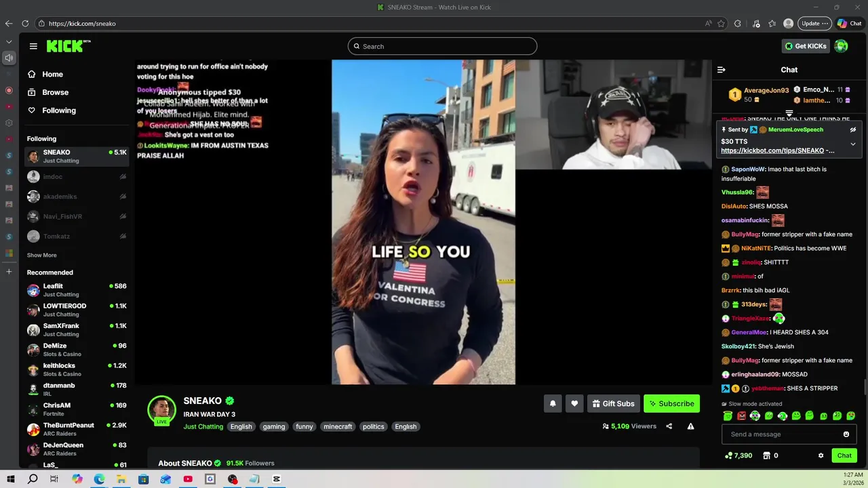Screen dimensions: 868x488
Task: Send message with green Chat button
Action: tap(844, 455)
